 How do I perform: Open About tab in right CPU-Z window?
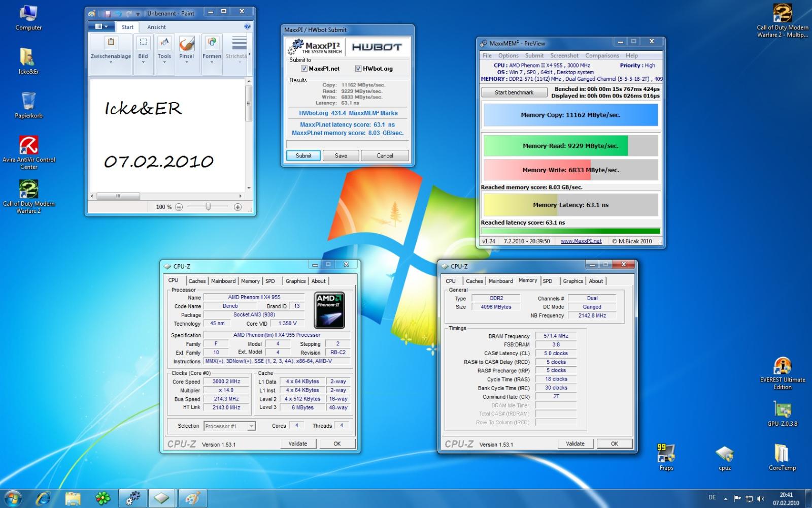coord(596,281)
